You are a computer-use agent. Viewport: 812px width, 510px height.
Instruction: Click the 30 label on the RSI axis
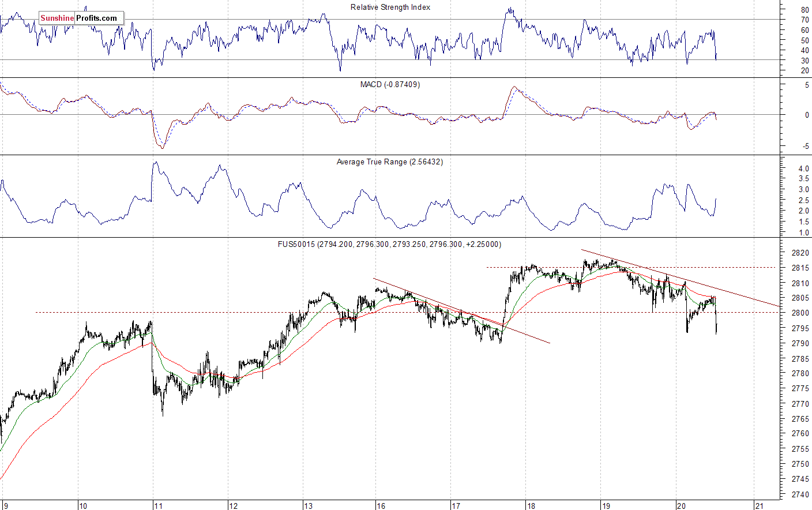point(805,61)
